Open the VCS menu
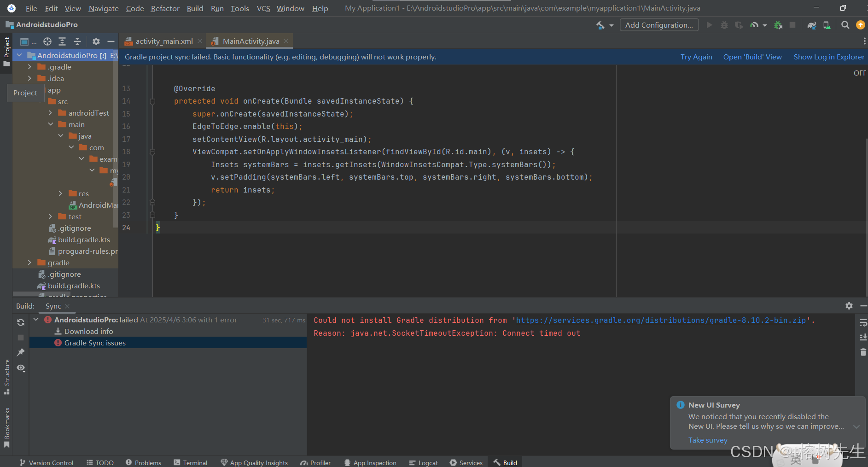 click(x=263, y=8)
